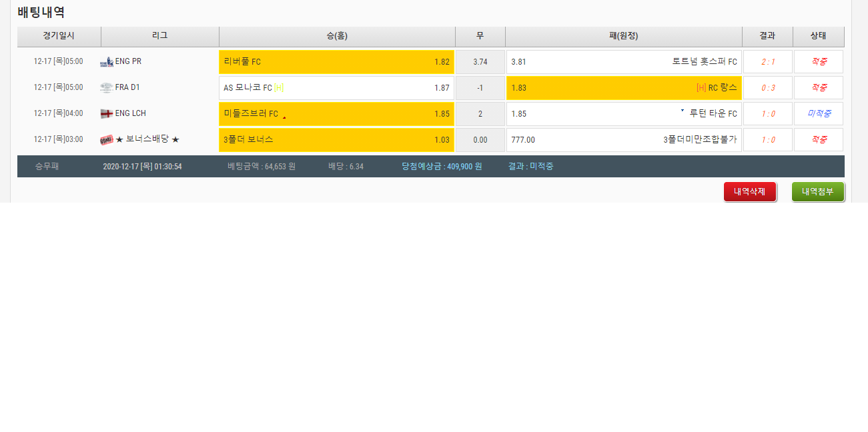This screenshot has height=432, width=868.
Task: Select the 토트넘 홋스퍼 FC away odds cell
Action: tap(624, 62)
